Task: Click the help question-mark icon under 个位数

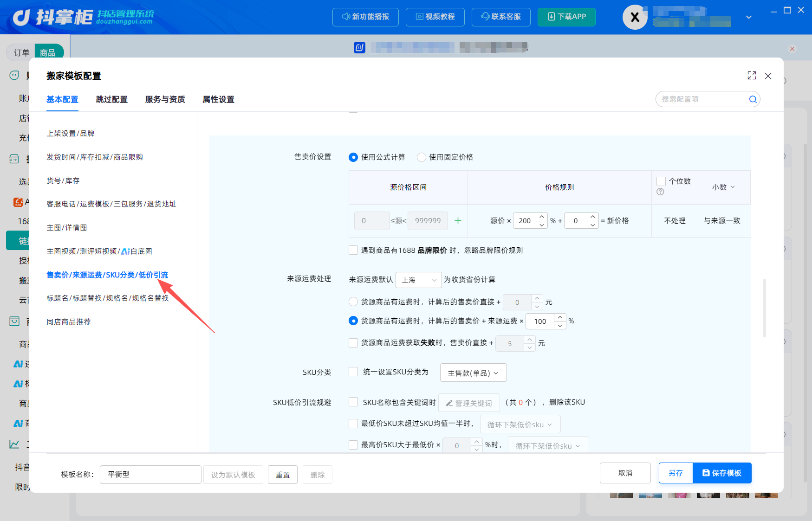Action: tap(660, 192)
